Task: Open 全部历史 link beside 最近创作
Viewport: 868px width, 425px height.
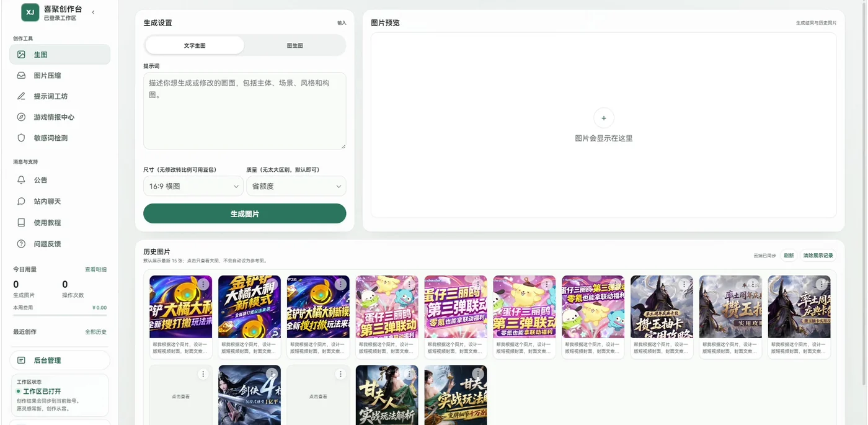Action: 95,332
